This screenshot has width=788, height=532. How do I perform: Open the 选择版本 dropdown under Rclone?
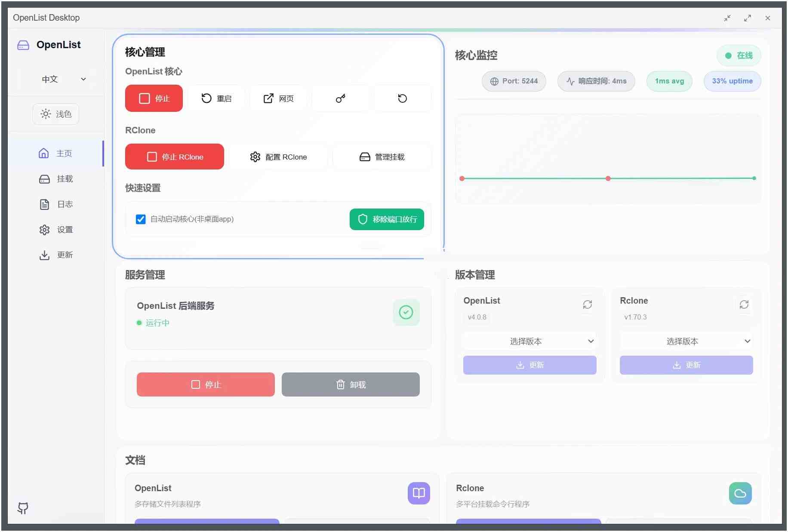coord(686,341)
